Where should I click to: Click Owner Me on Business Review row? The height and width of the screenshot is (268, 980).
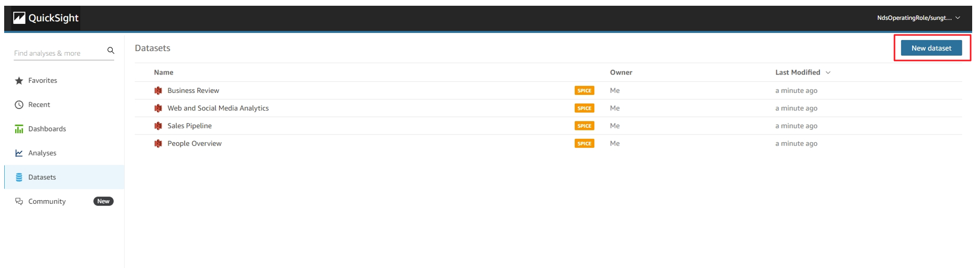615,91
